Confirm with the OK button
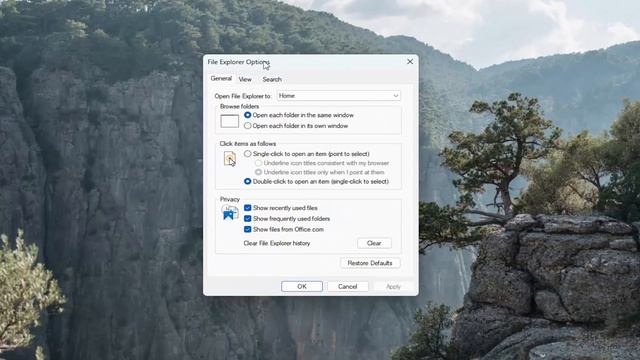The image size is (640, 360). [302, 287]
